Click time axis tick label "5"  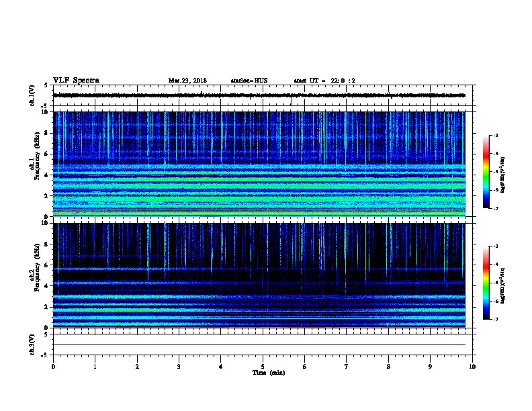[x=263, y=367]
